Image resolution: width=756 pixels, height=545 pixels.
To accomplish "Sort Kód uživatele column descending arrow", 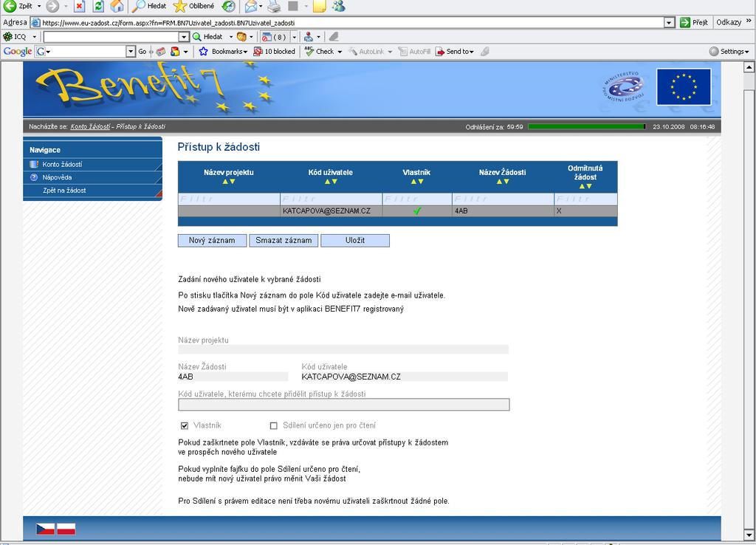I will [334, 182].
